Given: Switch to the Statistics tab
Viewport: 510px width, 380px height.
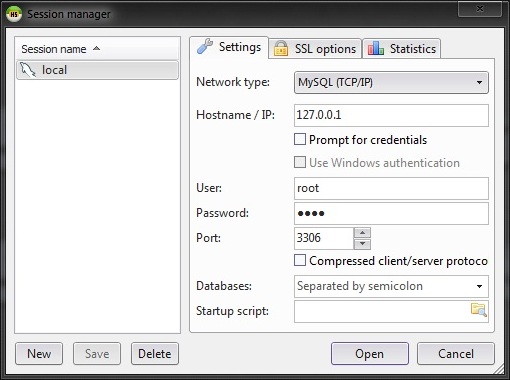Looking at the screenshot, I should 401,49.
